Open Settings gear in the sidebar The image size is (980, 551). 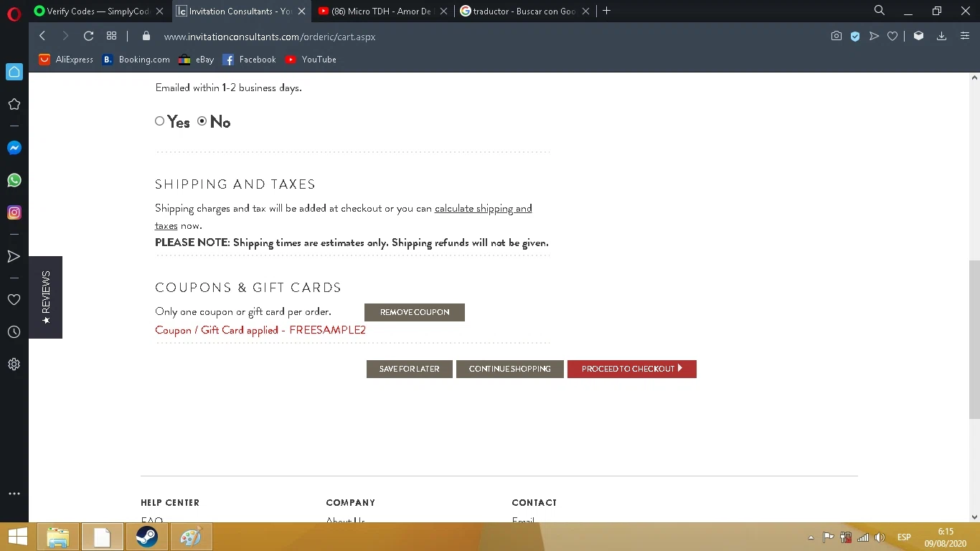(14, 364)
